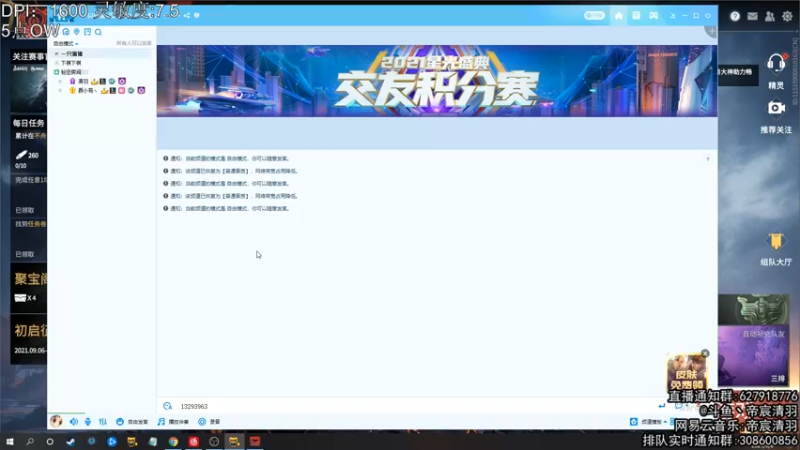800x450 pixels.
Task: Click the pink badge icon on second member
Action: [x=121, y=90]
